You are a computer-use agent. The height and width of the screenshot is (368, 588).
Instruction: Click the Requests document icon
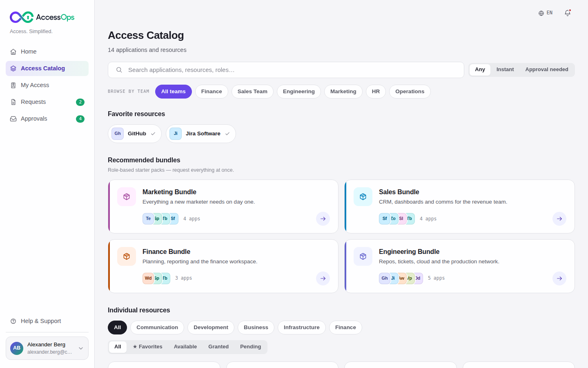click(13, 102)
